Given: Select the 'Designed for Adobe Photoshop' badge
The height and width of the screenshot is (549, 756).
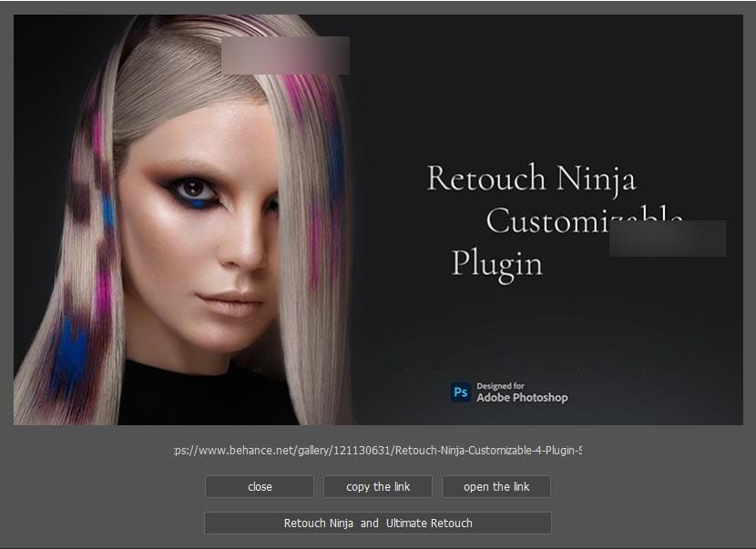Looking at the screenshot, I should (x=510, y=391).
